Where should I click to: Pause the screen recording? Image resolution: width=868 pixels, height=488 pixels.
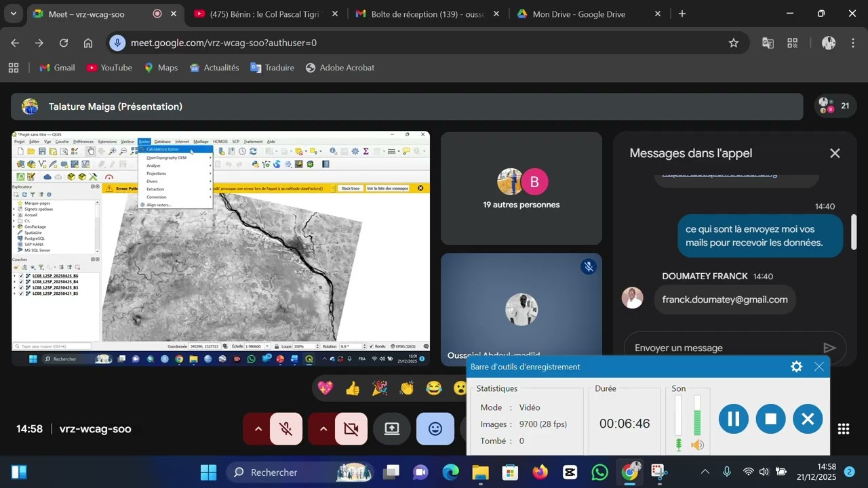734,419
